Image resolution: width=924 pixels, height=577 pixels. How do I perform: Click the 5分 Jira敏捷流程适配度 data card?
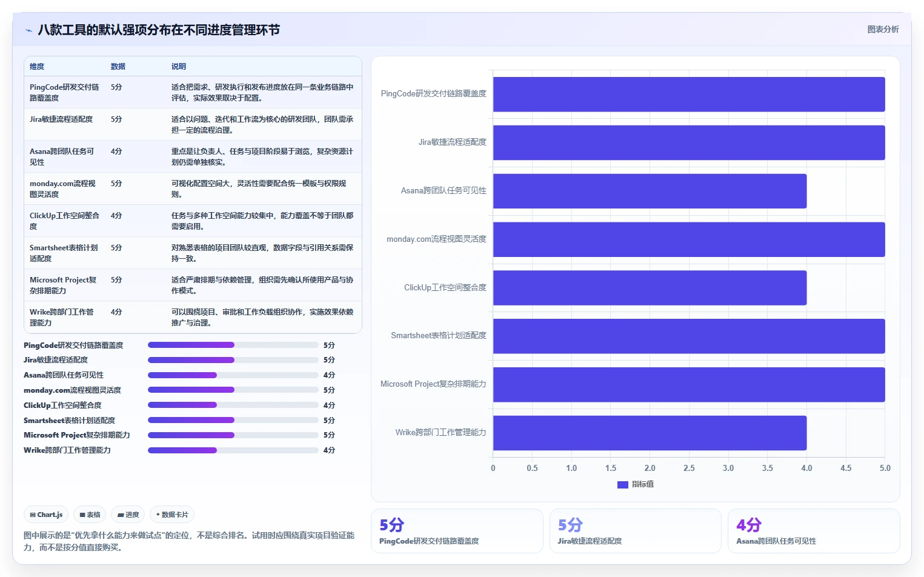pyautogui.click(x=636, y=531)
